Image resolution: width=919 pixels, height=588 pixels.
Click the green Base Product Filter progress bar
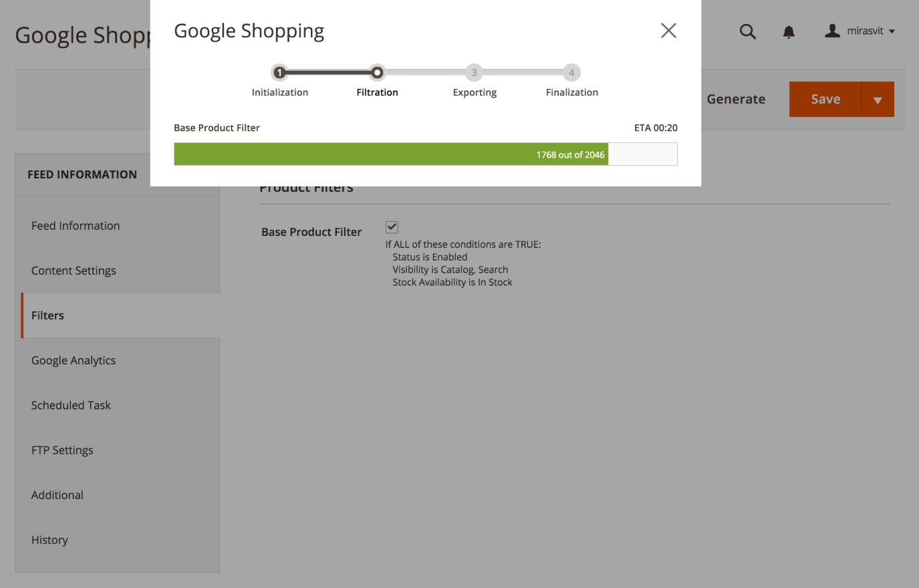(x=391, y=154)
